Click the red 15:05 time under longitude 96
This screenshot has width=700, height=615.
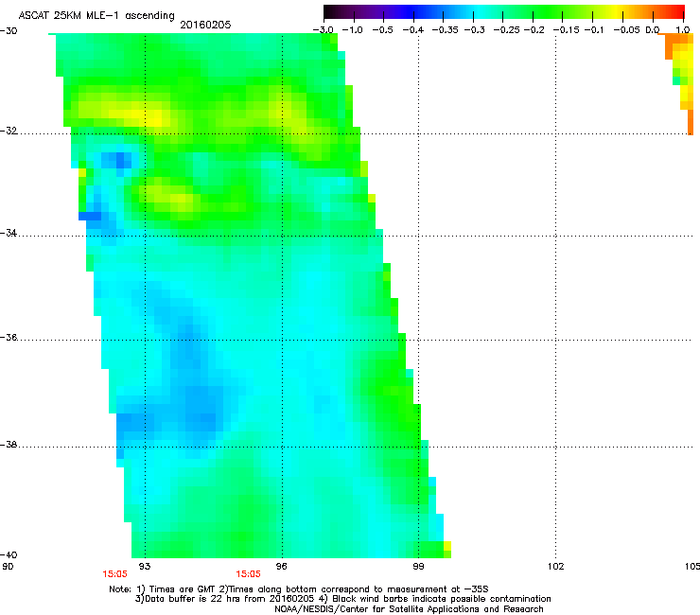coord(248,574)
